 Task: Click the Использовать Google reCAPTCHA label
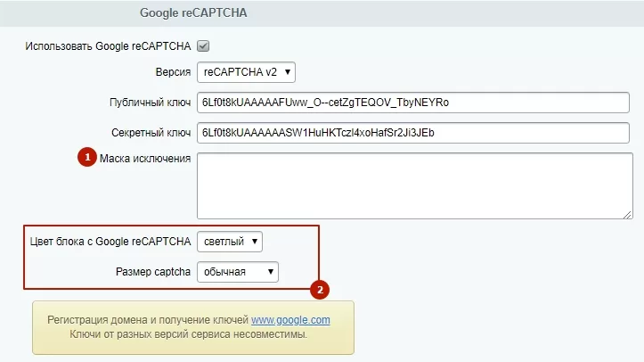tap(108, 46)
